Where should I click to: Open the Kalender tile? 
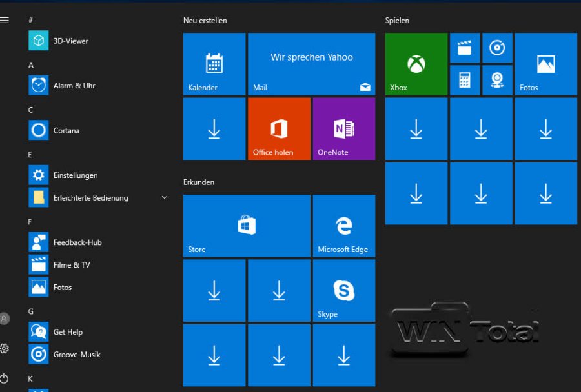pyautogui.click(x=214, y=63)
